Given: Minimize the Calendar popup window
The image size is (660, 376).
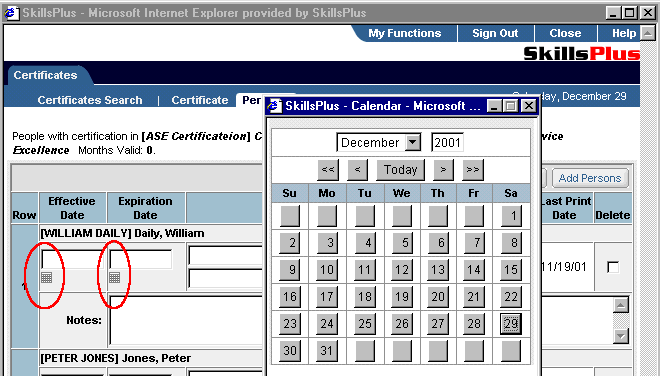Looking at the screenshot, I should pyautogui.click(x=494, y=106).
